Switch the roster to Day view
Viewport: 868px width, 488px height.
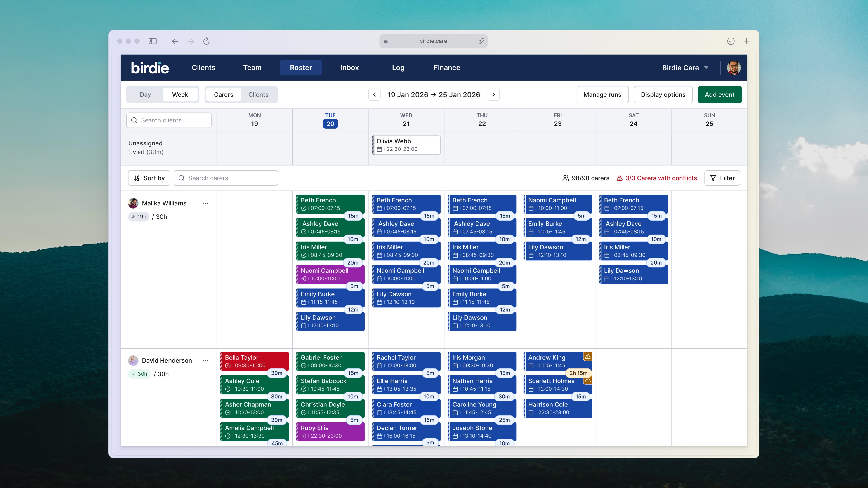click(x=145, y=95)
